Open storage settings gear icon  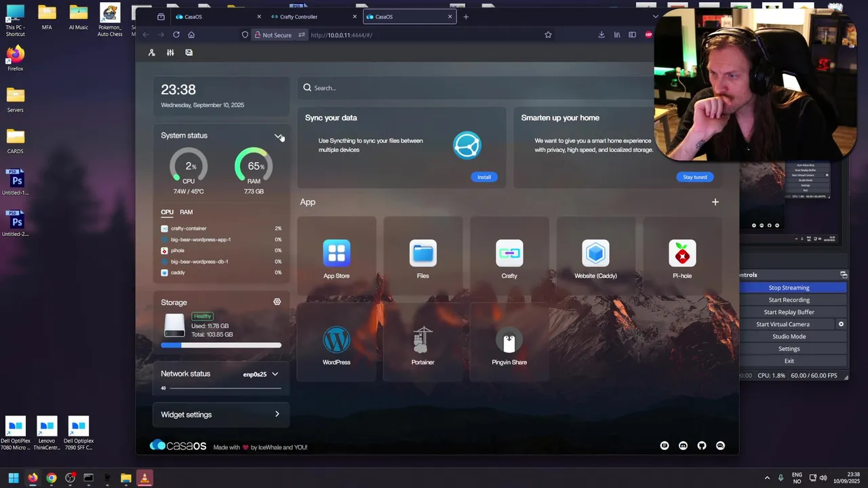(x=277, y=302)
